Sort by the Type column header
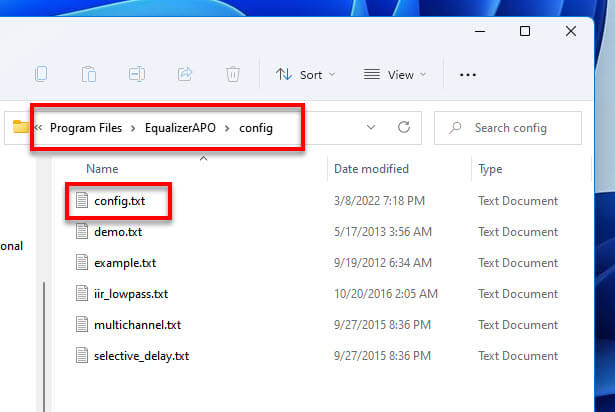 490,169
